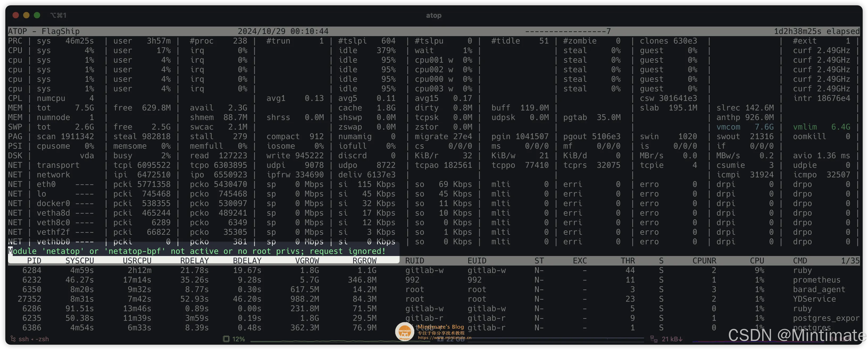Click the 1/35 page indicator
This screenshot has height=350, width=868.
[x=850, y=261]
